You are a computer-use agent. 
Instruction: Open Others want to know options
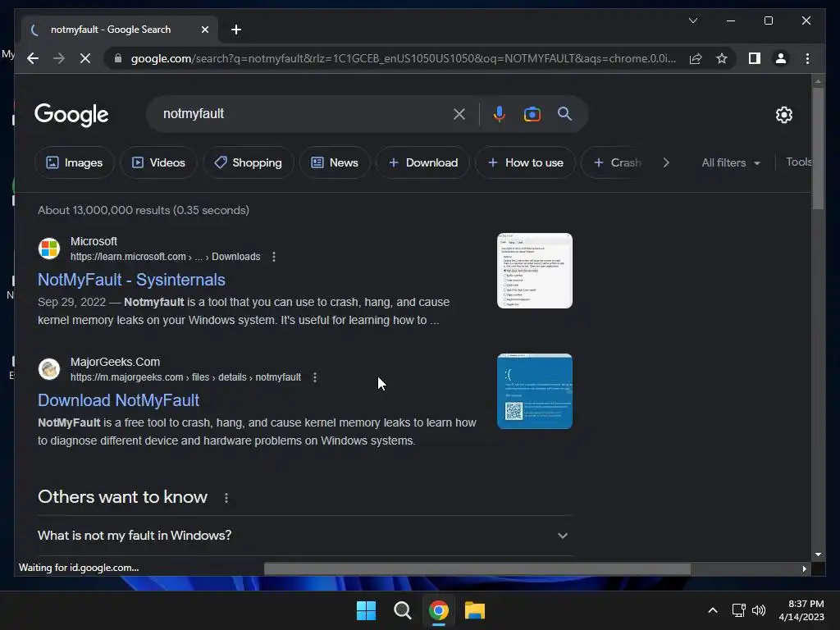point(226,498)
